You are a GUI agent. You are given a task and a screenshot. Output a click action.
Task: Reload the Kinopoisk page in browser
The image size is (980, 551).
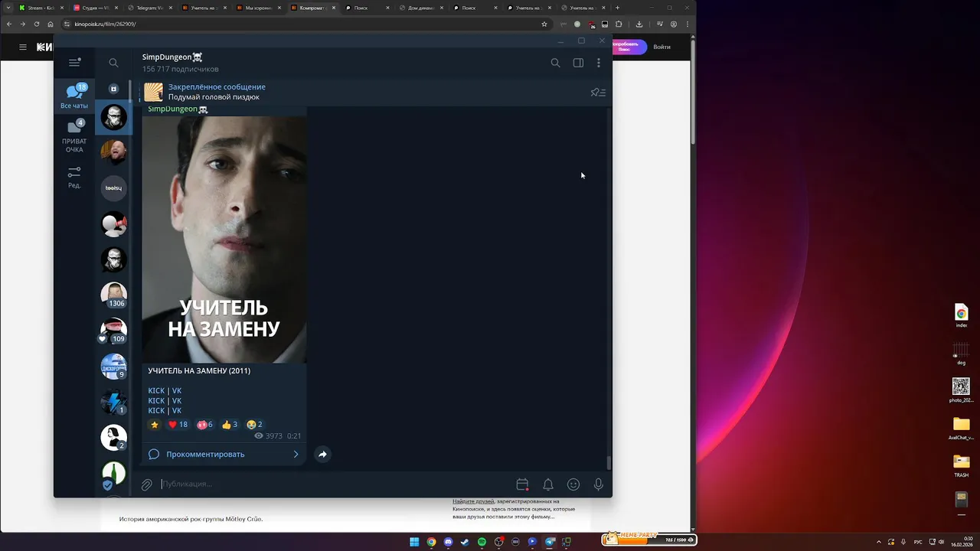click(x=37, y=24)
